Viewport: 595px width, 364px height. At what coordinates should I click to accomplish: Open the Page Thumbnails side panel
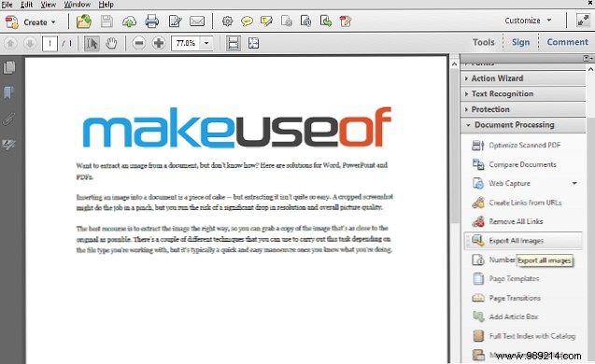pyautogui.click(x=9, y=68)
